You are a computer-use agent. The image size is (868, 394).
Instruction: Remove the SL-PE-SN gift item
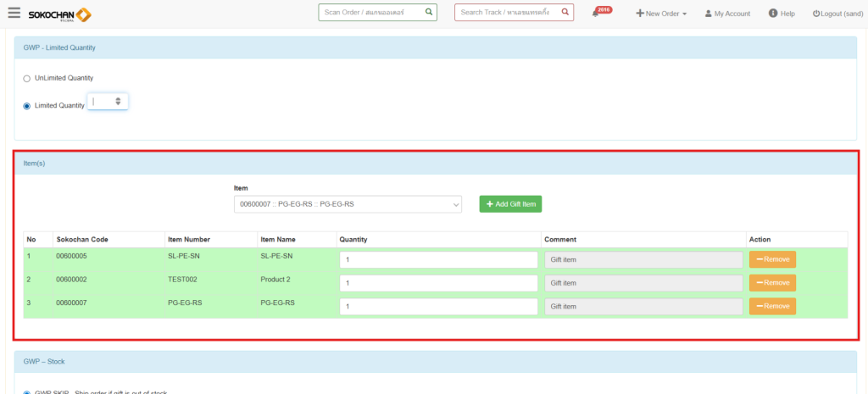[772, 259]
